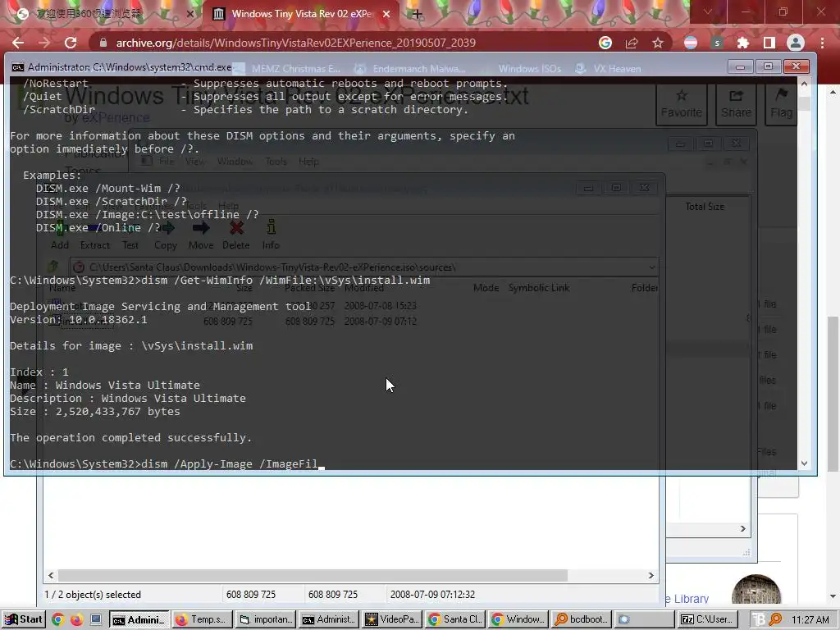Click the cmd window scroll down arrow
The image size is (840, 630).
coord(804,463)
